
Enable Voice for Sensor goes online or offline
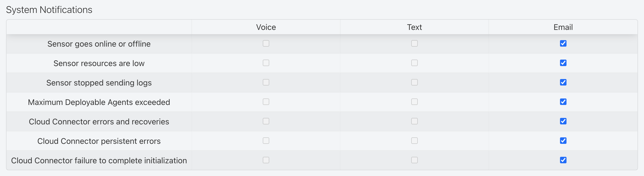pyautogui.click(x=266, y=43)
